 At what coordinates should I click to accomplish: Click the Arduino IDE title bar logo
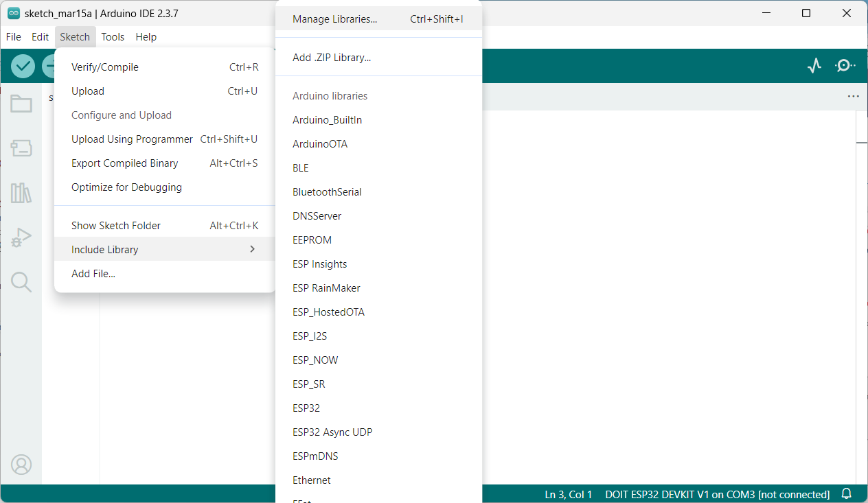[x=14, y=13]
